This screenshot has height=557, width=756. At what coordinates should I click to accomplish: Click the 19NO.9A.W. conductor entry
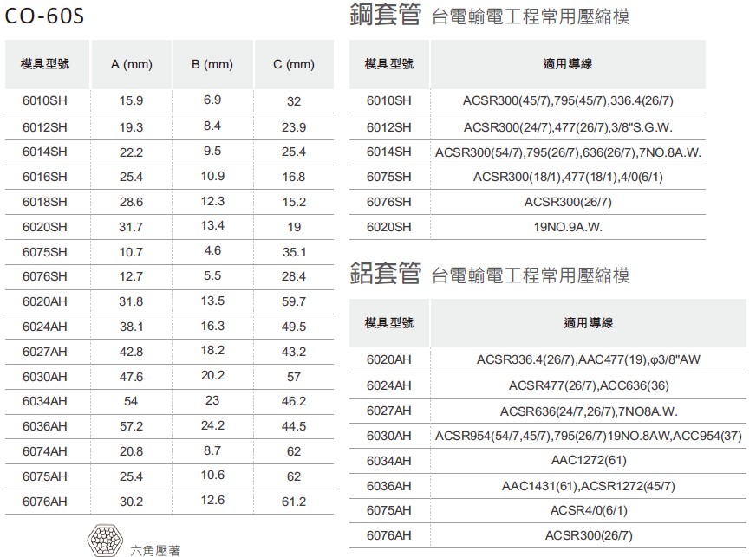(568, 227)
